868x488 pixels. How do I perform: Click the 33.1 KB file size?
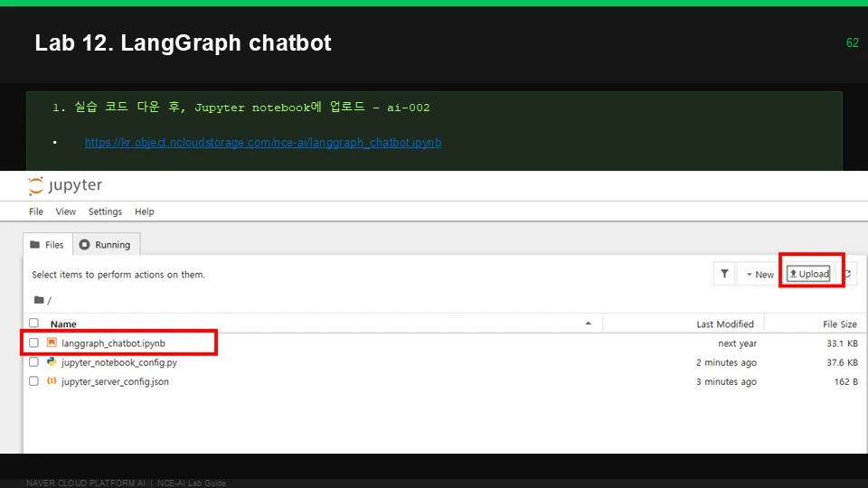click(x=842, y=343)
